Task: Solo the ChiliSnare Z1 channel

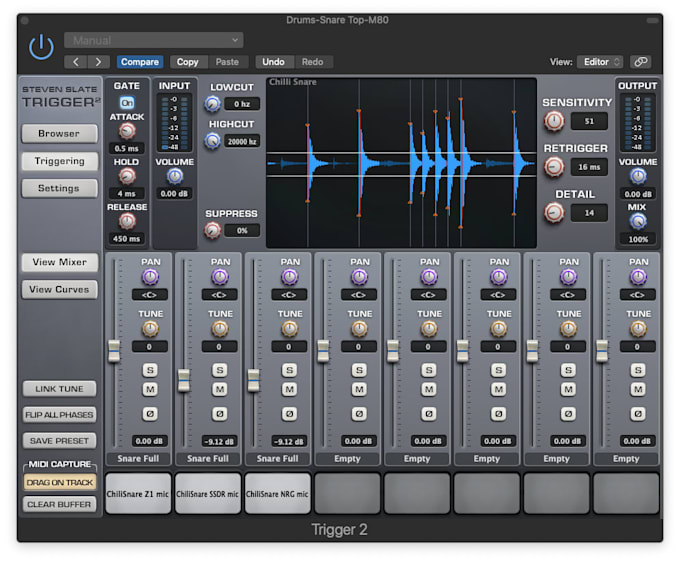Action: 150,370
